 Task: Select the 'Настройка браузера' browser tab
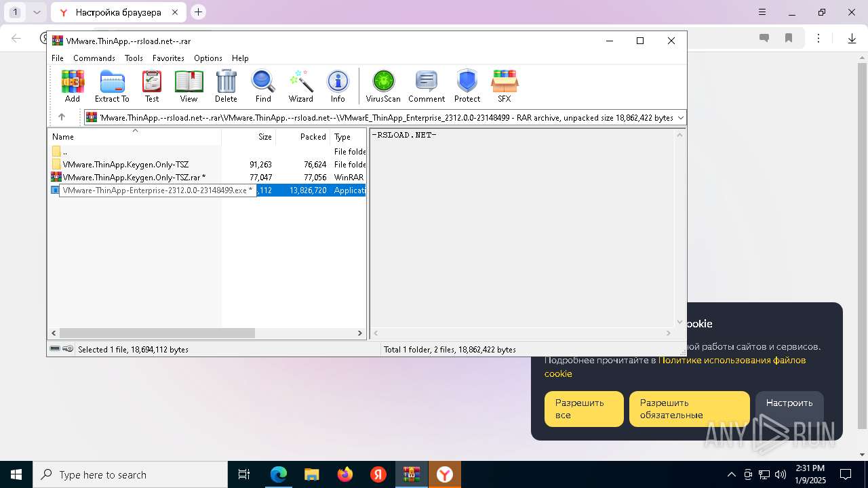click(x=117, y=12)
